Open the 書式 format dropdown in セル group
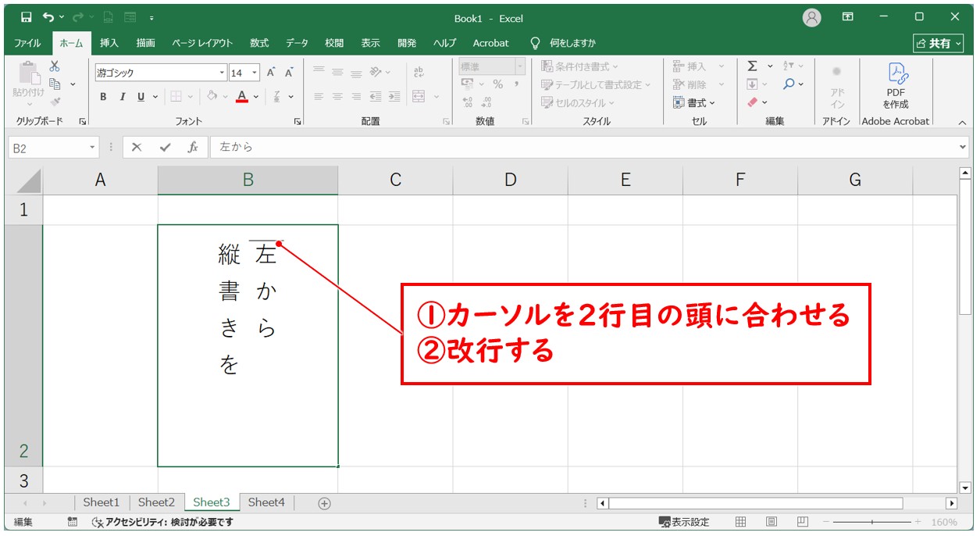980x536 pixels. point(694,102)
